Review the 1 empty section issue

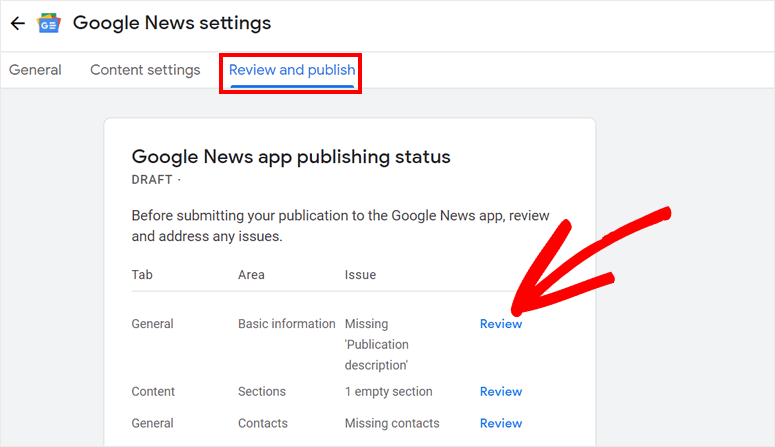501,392
